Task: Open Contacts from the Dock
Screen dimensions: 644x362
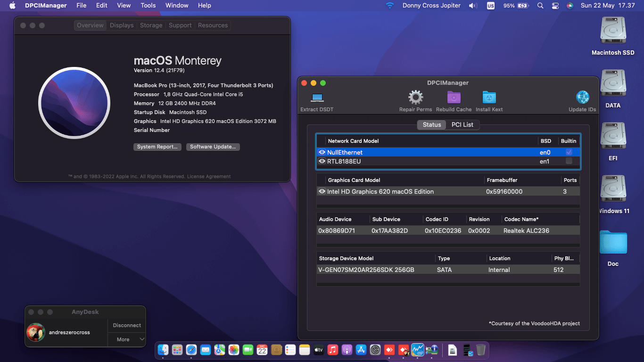Action: click(x=276, y=350)
